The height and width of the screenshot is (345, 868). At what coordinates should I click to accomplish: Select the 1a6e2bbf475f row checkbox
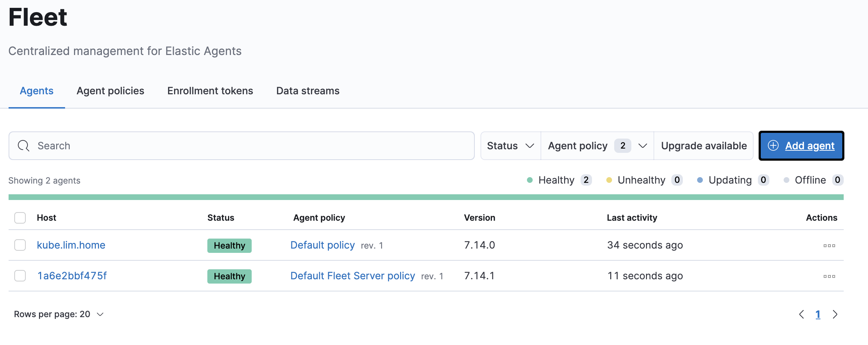click(x=20, y=276)
